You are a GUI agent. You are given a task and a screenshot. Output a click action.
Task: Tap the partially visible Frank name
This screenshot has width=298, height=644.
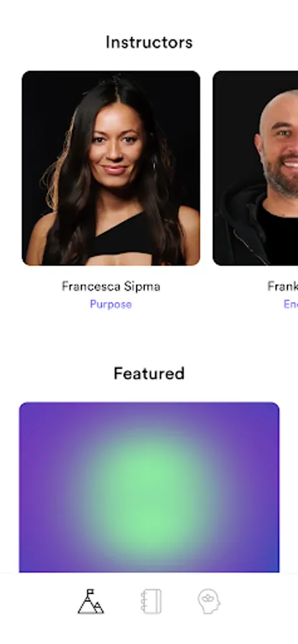[x=282, y=286]
